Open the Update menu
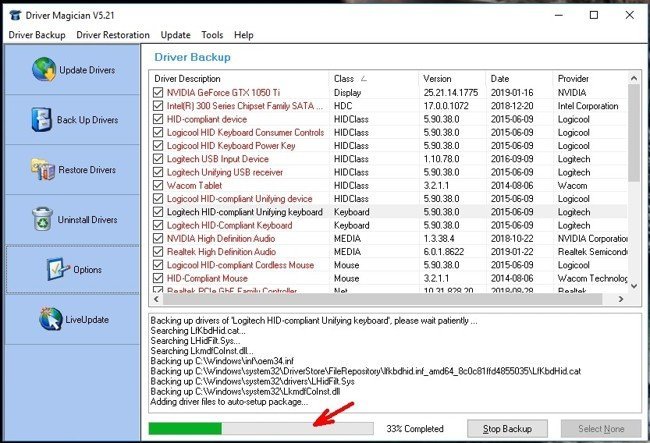 coord(175,35)
